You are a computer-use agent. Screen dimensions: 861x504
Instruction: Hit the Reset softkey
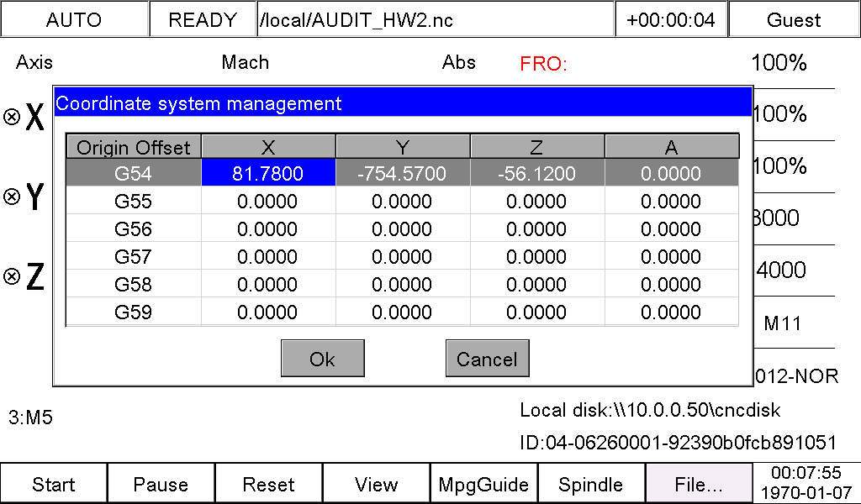(268, 484)
